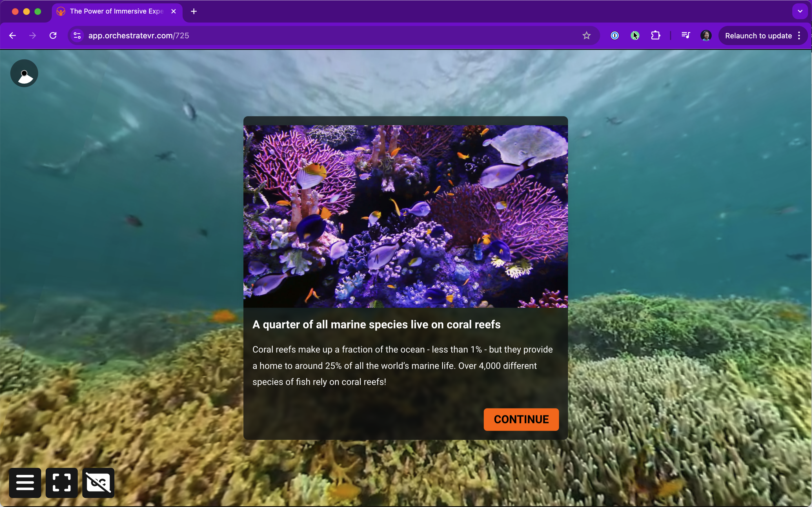Viewport: 812px width, 507px height.
Task: Open the Chrome profile avatar
Action: pyautogui.click(x=706, y=35)
